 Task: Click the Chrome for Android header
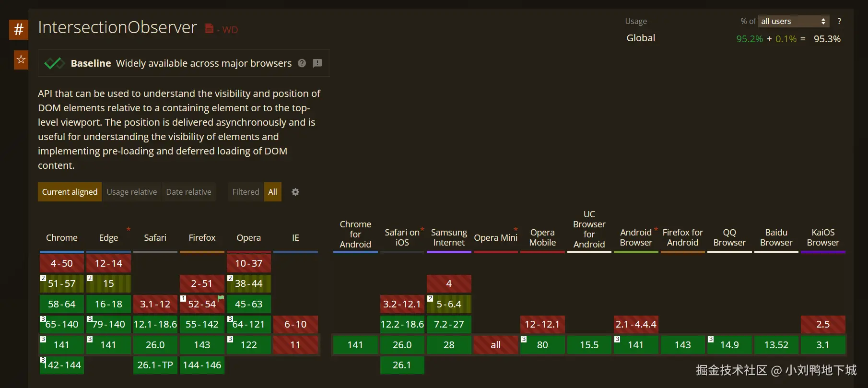pyautogui.click(x=355, y=234)
